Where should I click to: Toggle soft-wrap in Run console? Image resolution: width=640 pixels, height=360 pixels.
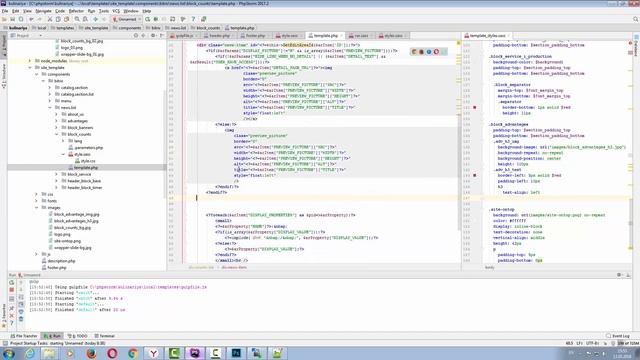(21, 297)
